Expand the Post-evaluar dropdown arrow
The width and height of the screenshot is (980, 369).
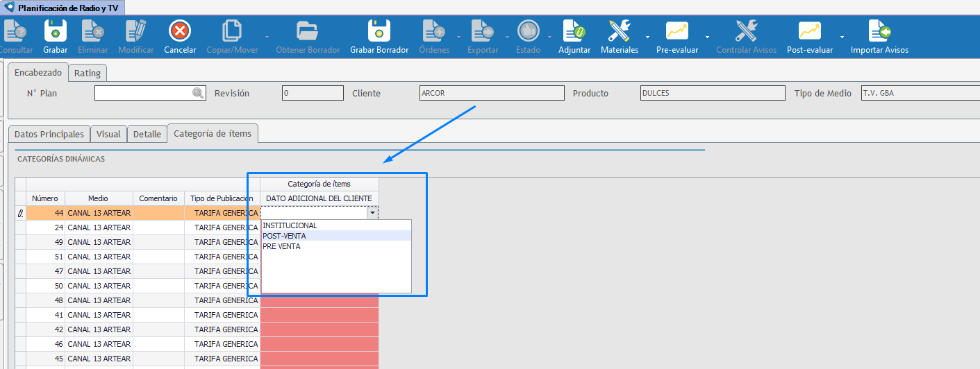(x=842, y=36)
